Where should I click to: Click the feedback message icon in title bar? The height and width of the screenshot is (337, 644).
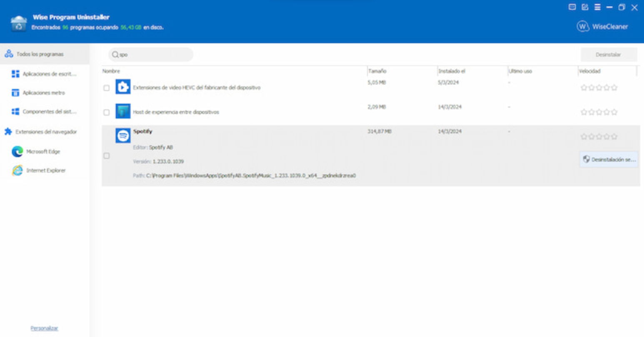point(572,7)
